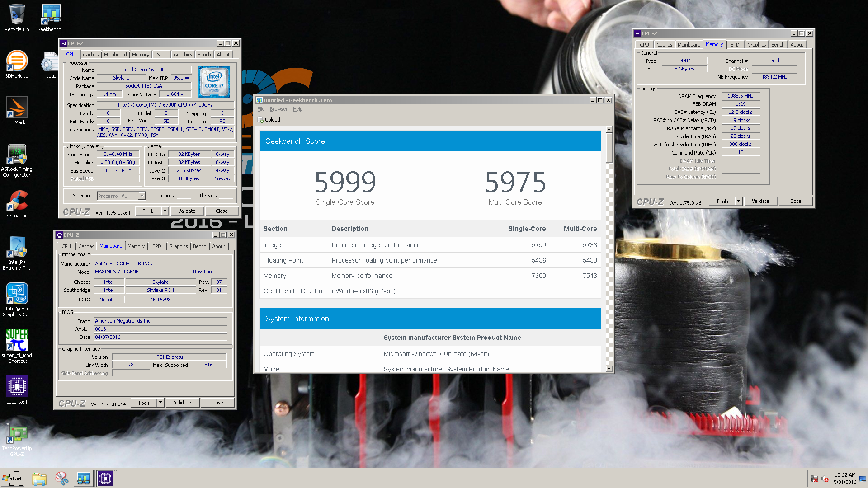Open ASRock Timing Configurator shortcut

coord(17,161)
